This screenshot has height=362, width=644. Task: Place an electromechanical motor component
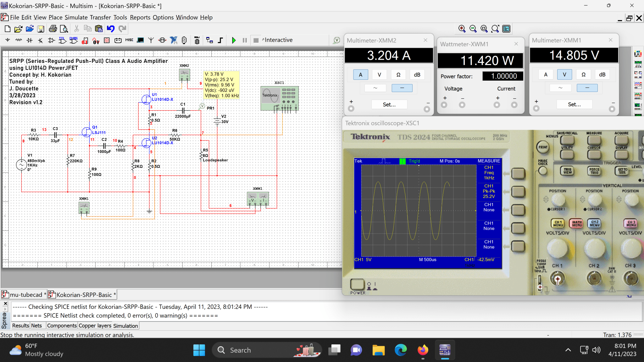click(x=162, y=40)
